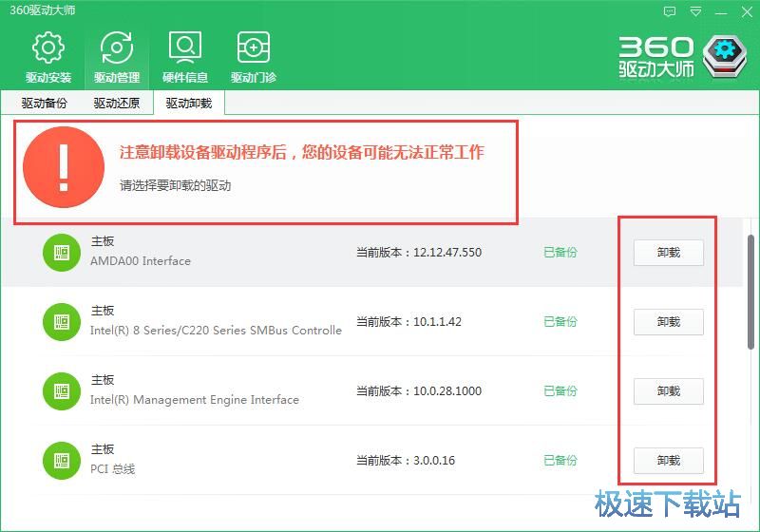Minimize the 360驱动大师 window
760x532 pixels.
(x=721, y=12)
